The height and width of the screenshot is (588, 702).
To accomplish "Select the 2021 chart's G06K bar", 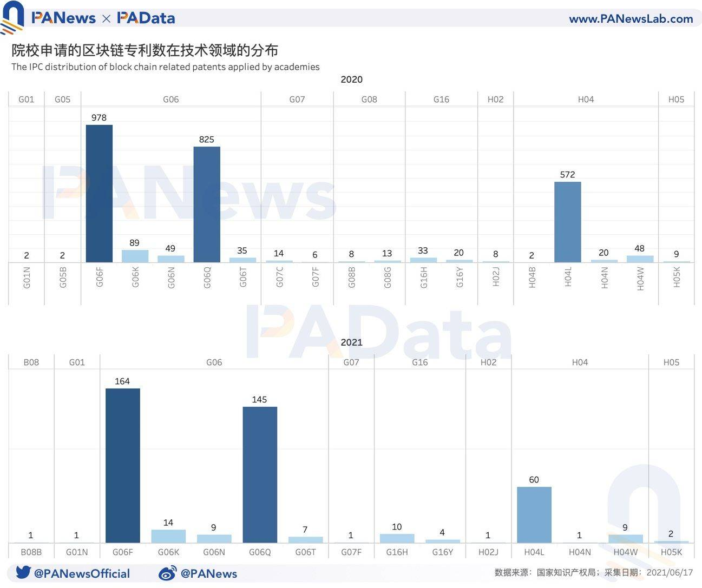I will pos(168,536).
